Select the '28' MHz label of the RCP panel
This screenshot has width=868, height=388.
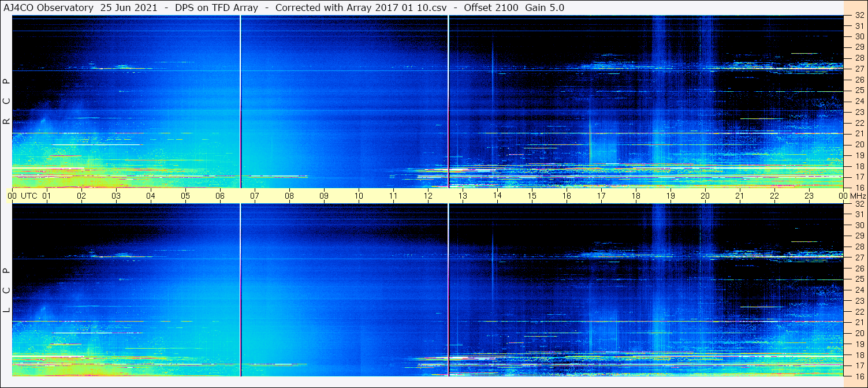coord(859,58)
